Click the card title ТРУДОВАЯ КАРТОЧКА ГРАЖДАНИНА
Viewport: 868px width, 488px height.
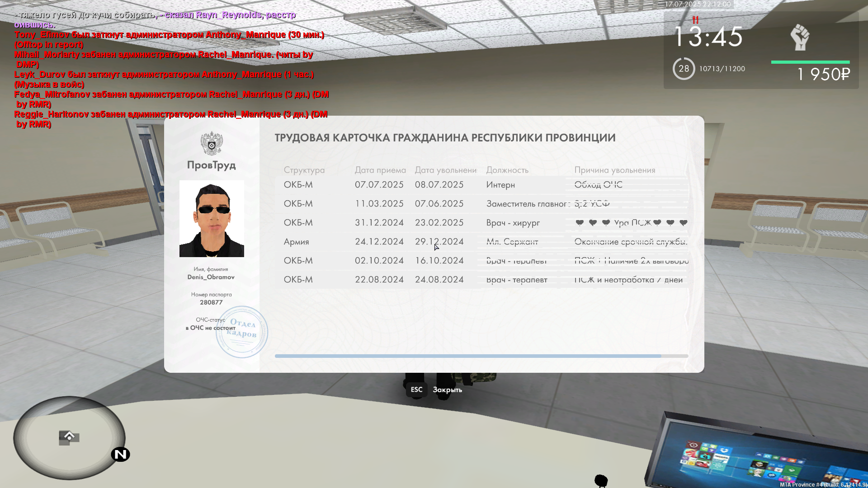click(445, 138)
